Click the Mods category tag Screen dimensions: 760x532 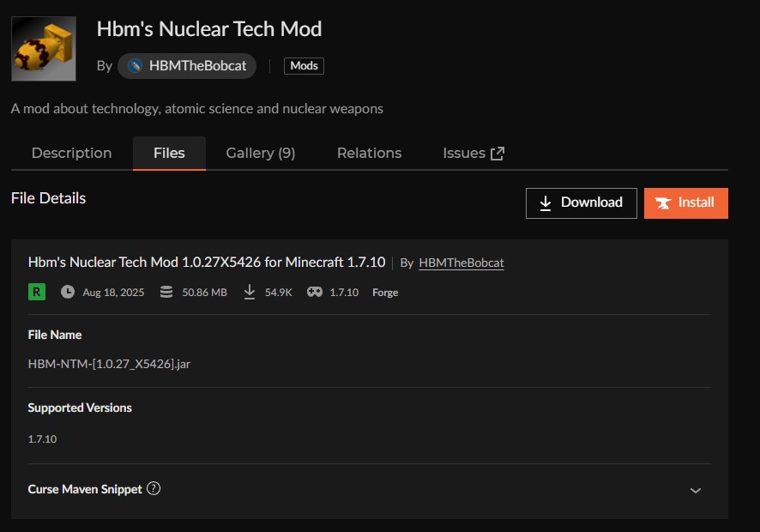(x=304, y=66)
